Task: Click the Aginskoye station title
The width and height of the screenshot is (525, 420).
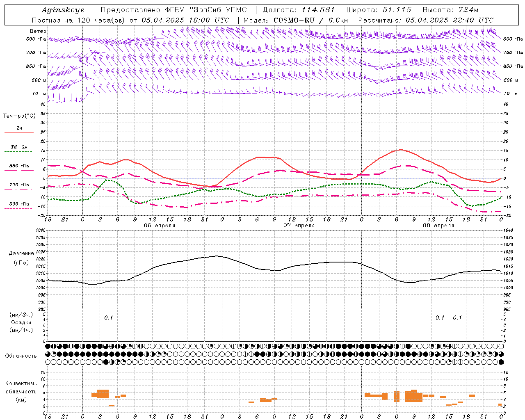Action: [63, 10]
